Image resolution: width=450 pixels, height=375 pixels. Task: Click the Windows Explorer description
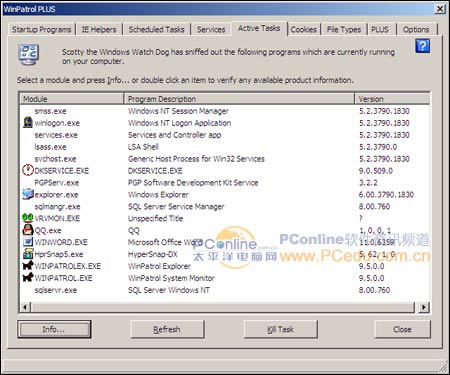(158, 195)
